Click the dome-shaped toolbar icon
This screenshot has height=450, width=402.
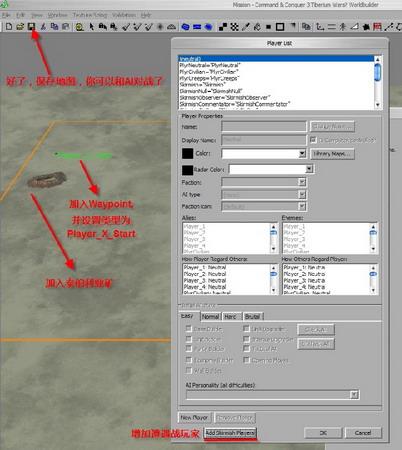171,27
